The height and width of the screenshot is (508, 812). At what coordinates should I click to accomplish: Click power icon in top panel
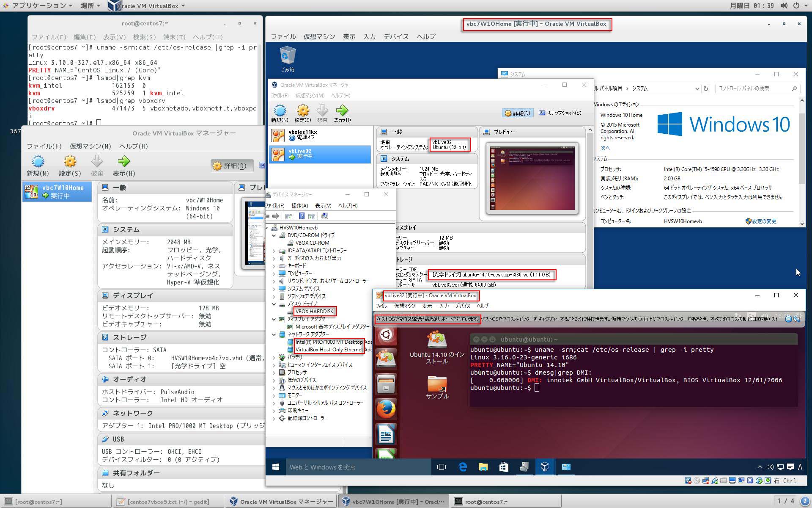796,6
